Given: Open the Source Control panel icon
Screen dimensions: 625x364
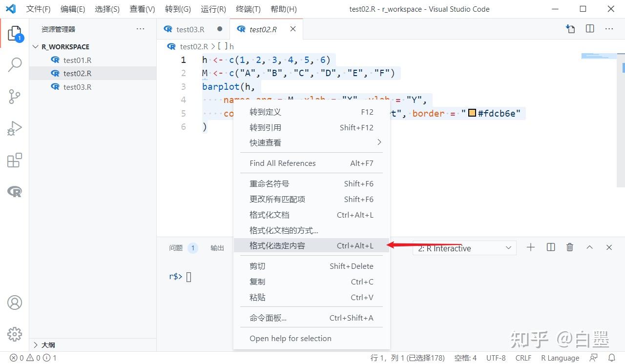Looking at the screenshot, I should (15, 96).
